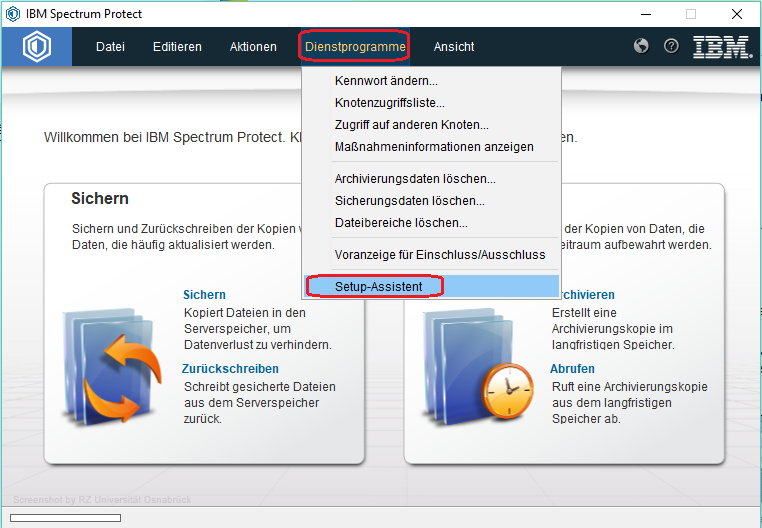This screenshot has width=762, height=528.
Task: Click the shield logo in header
Action: click(36, 47)
